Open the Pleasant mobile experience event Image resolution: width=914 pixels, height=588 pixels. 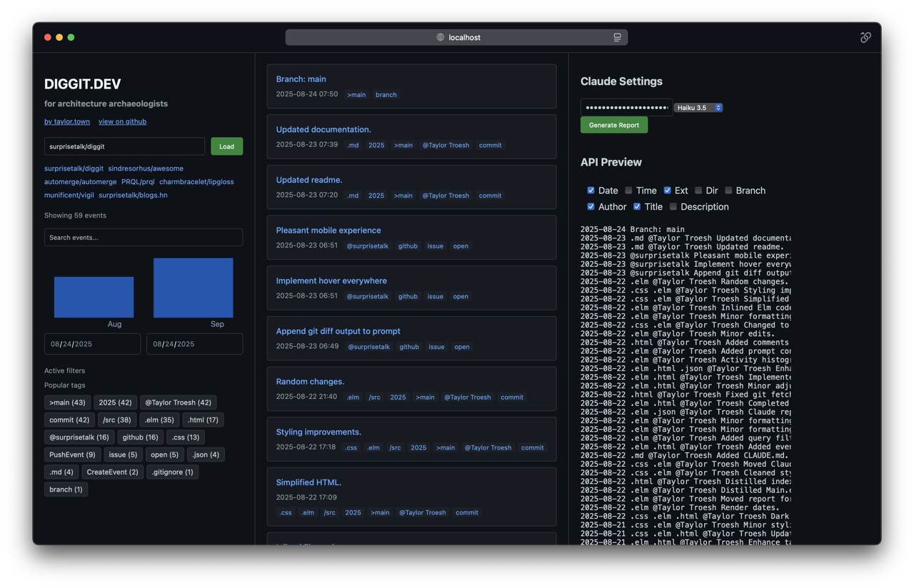tap(328, 230)
